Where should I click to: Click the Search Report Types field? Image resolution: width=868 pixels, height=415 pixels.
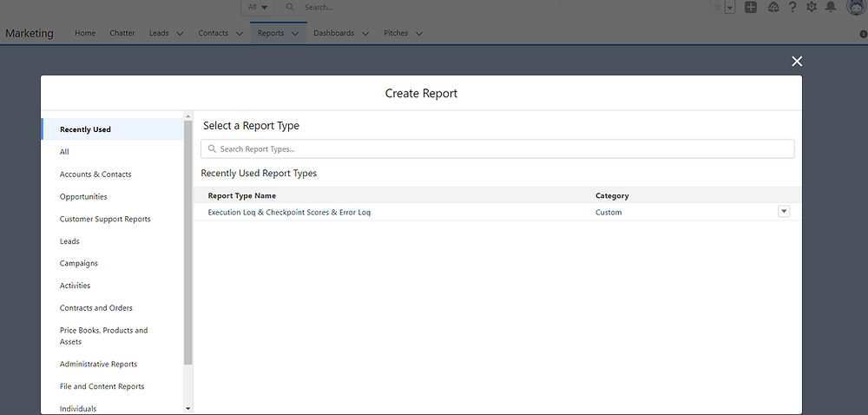point(497,148)
